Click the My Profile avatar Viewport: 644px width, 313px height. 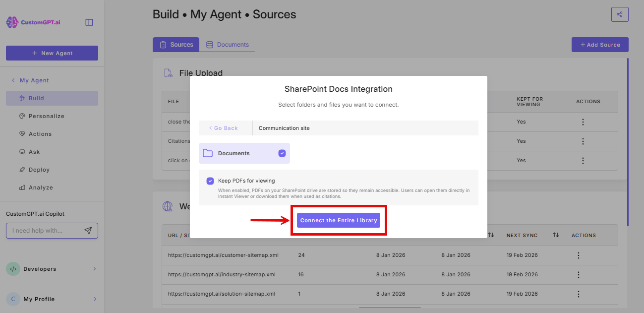point(13,299)
